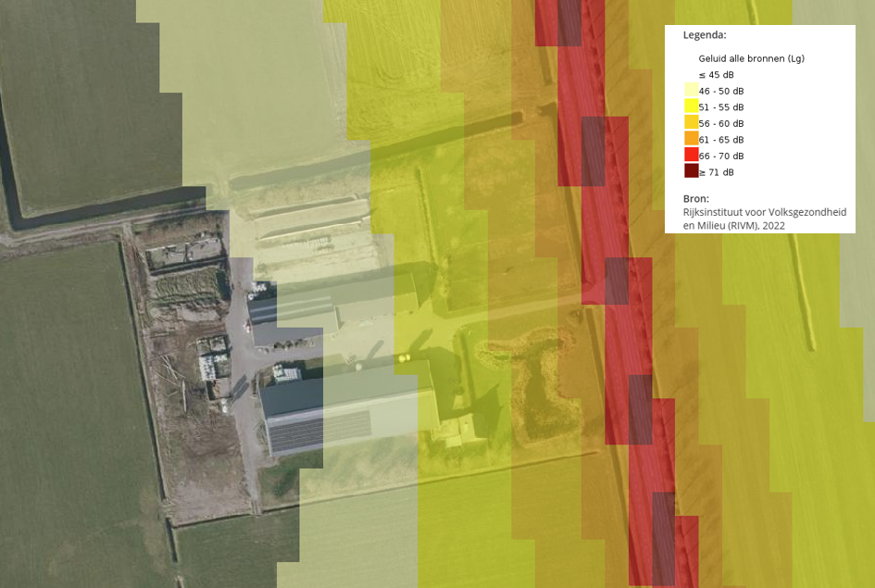
Task: Click the '66 - 70 dB' legend text
Action: coord(721,156)
